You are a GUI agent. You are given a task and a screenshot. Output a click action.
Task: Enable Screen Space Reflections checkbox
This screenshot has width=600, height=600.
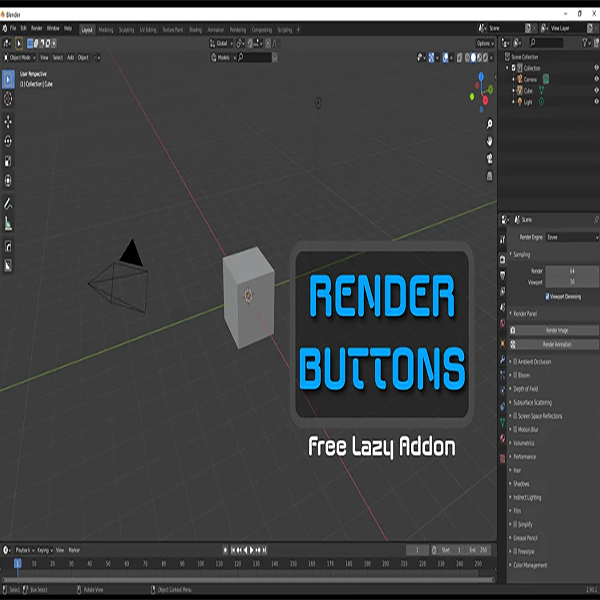(x=515, y=416)
